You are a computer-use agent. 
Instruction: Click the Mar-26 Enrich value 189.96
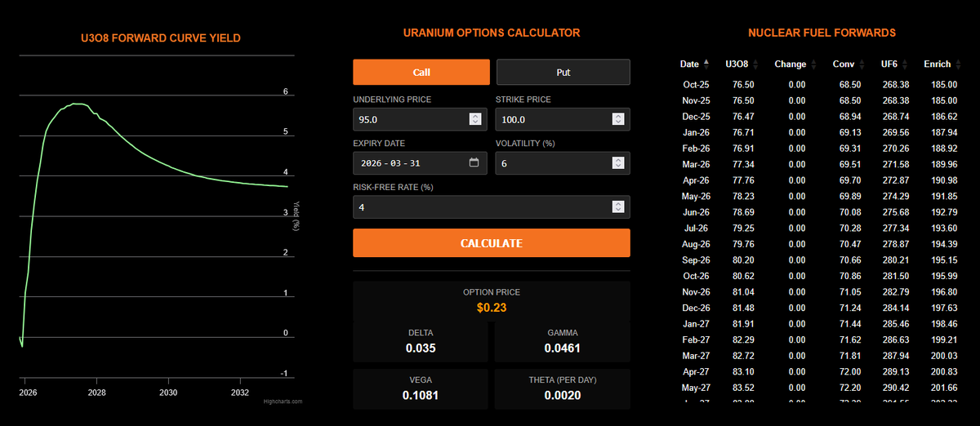942,165
